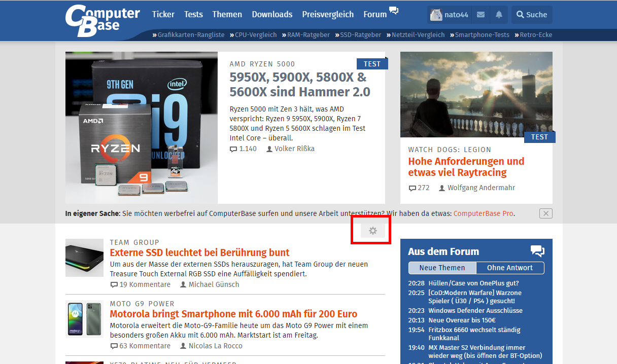
Task: Click the Ryzen and Intel i9 box image
Action: (x=142, y=127)
